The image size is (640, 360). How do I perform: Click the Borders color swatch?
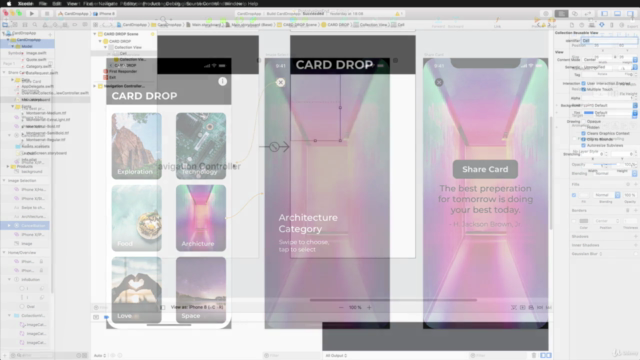click(584, 221)
